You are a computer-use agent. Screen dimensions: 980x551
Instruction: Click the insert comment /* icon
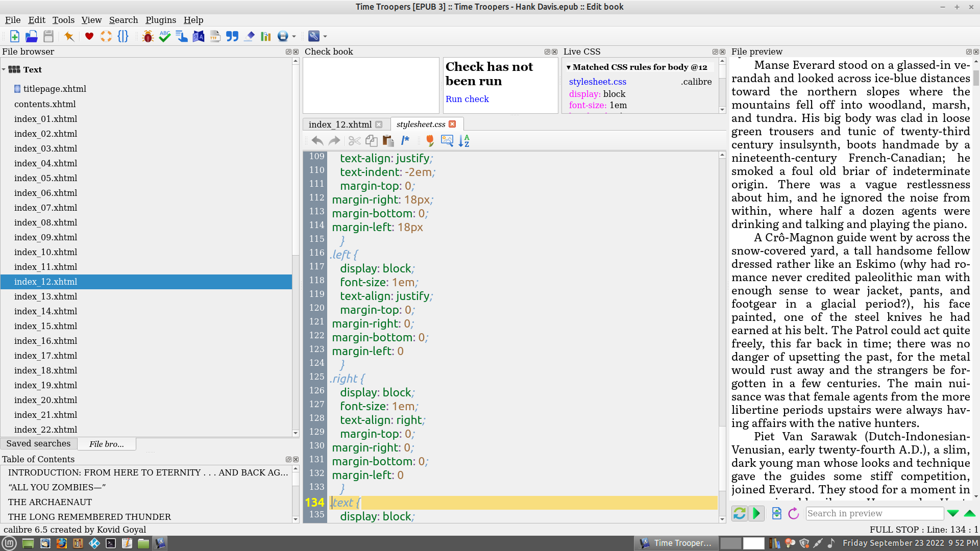click(405, 141)
